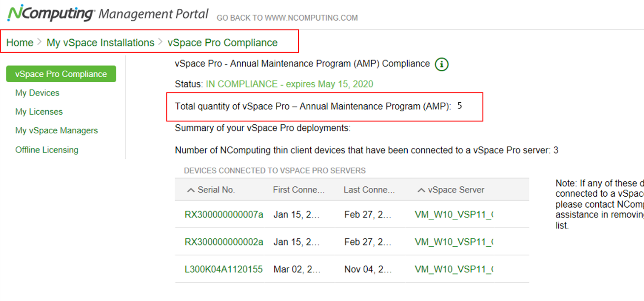This screenshot has height=301, width=644.
Task: Open My Licenses in the sidebar
Action: pyautogui.click(x=39, y=112)
